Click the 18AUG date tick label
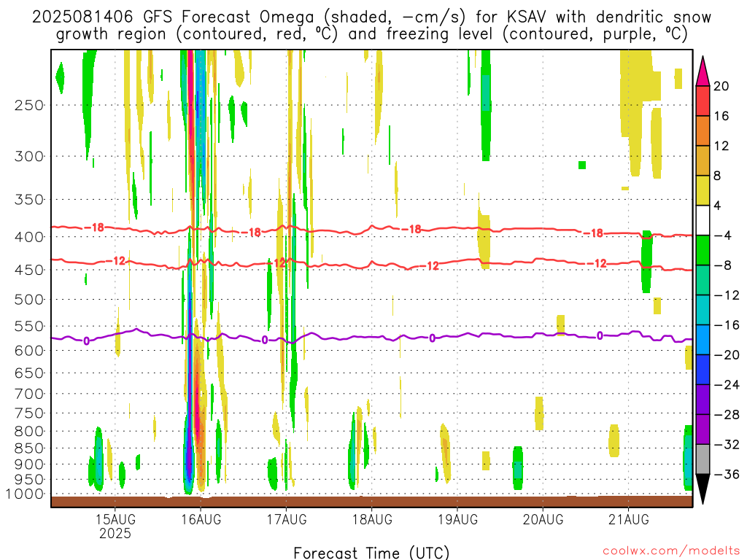 pyautogui.click(x=371, y=519)
